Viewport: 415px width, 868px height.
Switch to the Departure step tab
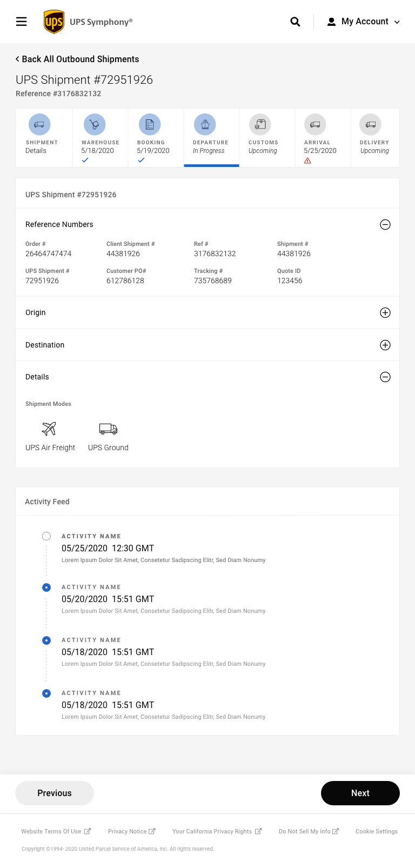click(x=211, y=138)
